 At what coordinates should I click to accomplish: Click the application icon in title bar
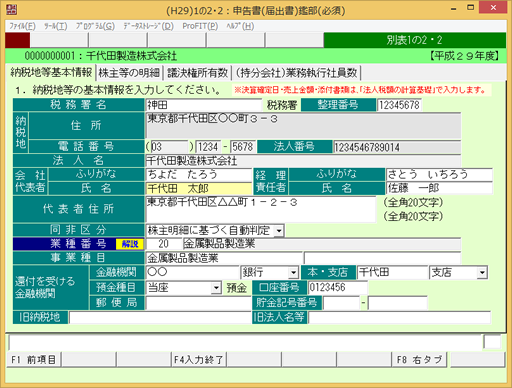pos(11,9)
